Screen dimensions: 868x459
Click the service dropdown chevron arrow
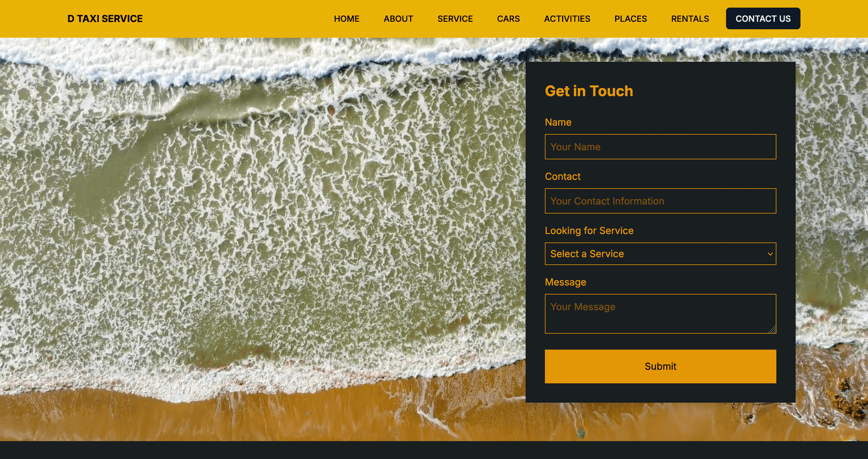770,254
